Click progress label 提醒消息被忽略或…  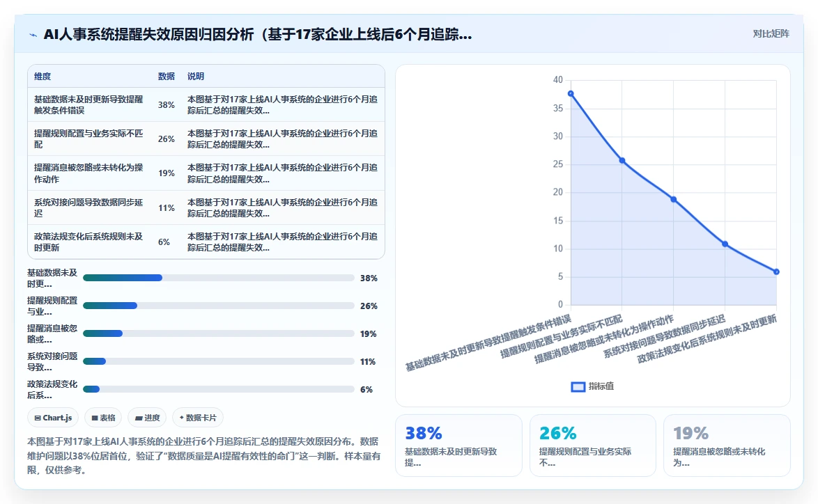52,333
